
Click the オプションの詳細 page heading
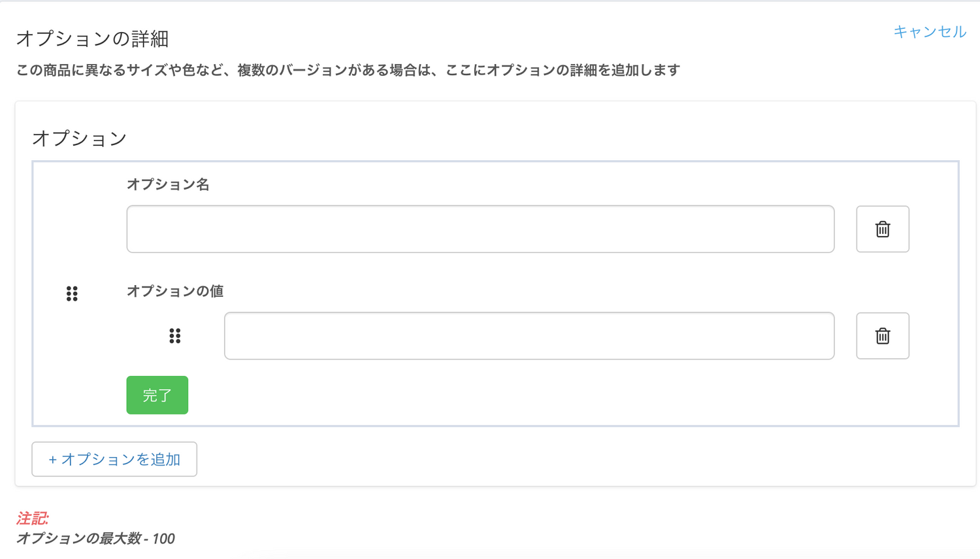[92, 39]
